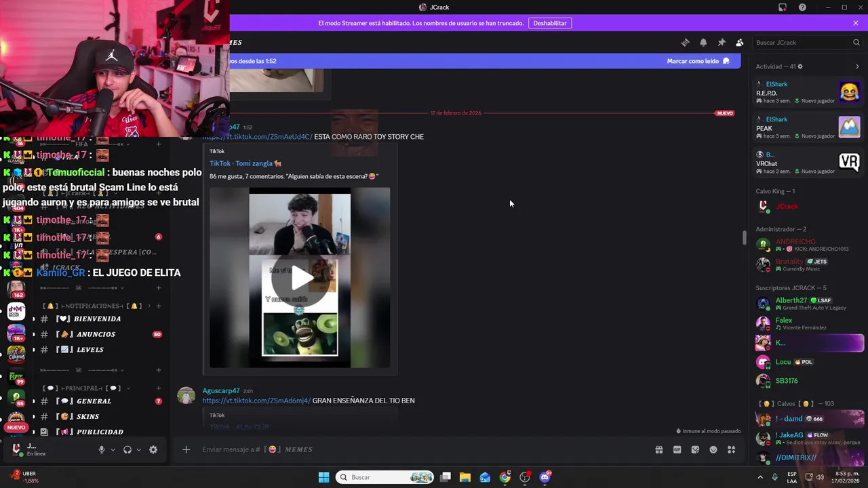
Task: Open the LEVELS channel
Action: click(100, 350)
